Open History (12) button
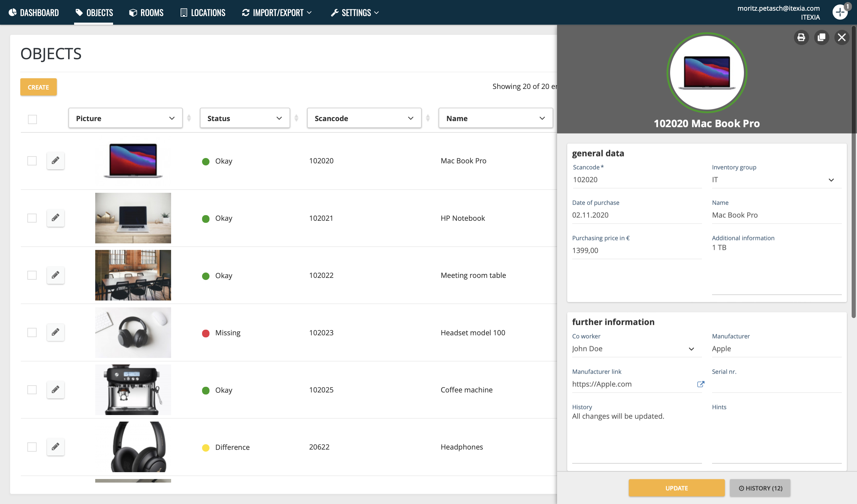 click(760, 488)
